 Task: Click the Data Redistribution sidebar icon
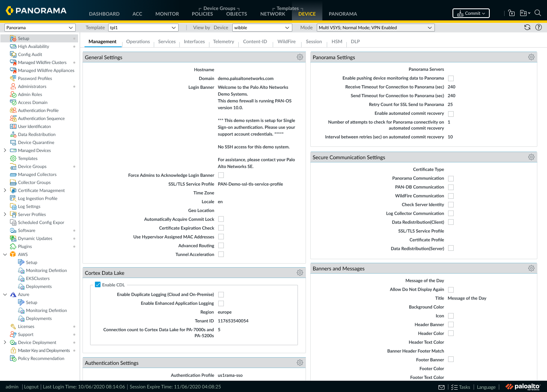tap(13, 134)
